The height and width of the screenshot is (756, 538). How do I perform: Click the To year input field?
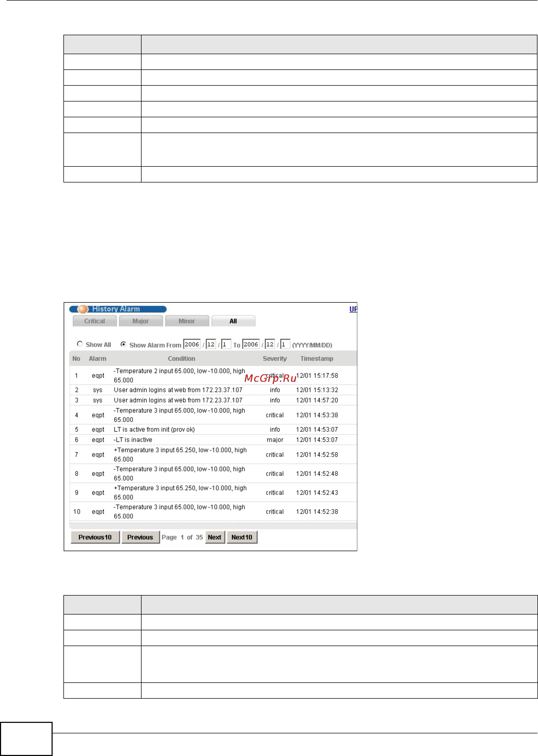point(251,344)
